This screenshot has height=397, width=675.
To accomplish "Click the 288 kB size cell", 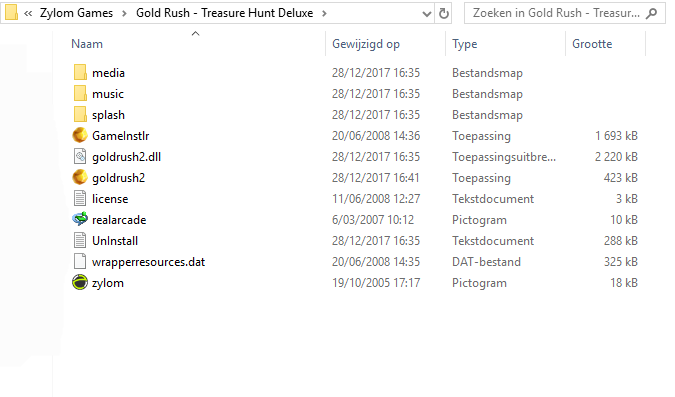I will 620,241.
